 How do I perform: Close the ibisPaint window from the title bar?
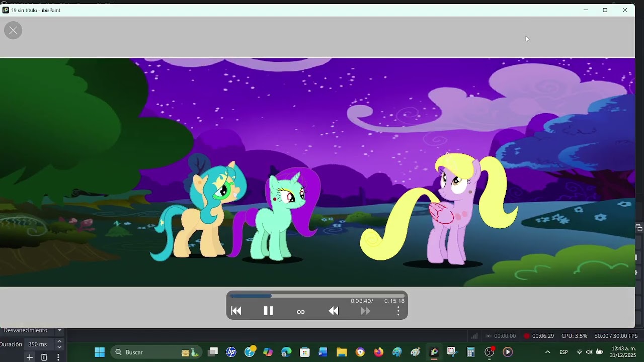pos(625,10)
